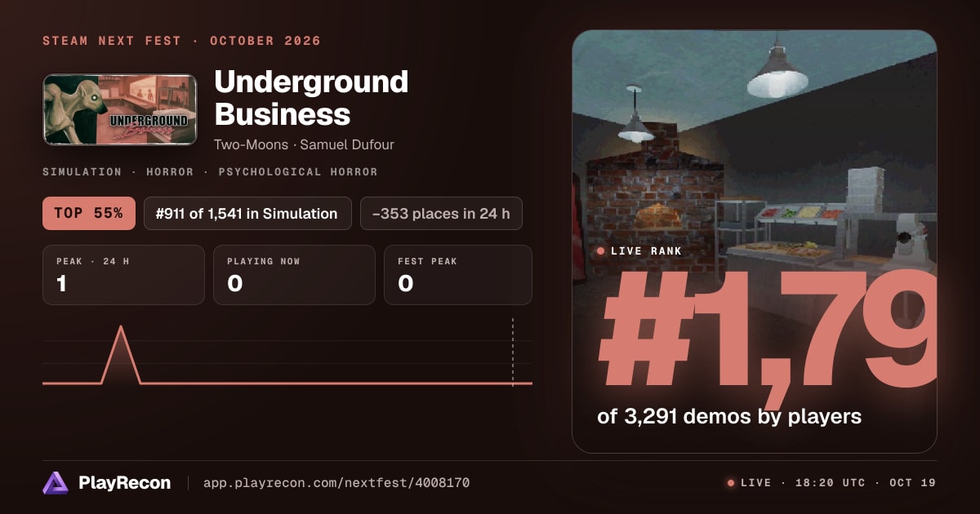980x514 pixels.
Task: Click the PlayRecon brand name
Action: (124, 483)
